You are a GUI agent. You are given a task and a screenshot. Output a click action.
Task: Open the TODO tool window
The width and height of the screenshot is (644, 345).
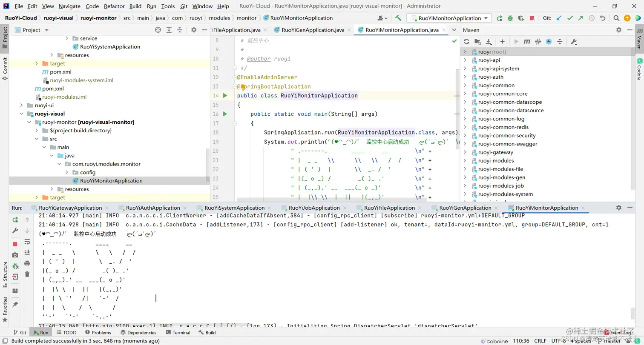(x=66, y=333)
